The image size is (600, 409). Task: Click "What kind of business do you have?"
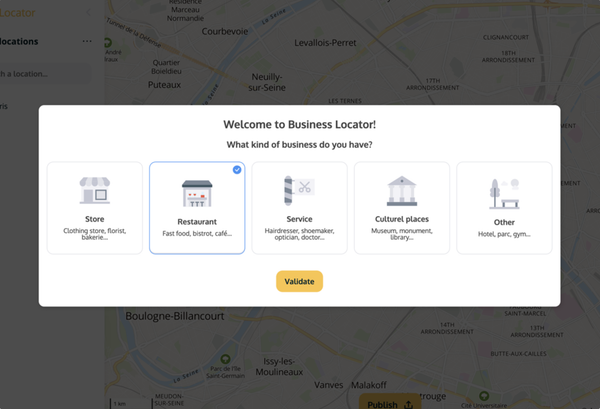point(300,145)
